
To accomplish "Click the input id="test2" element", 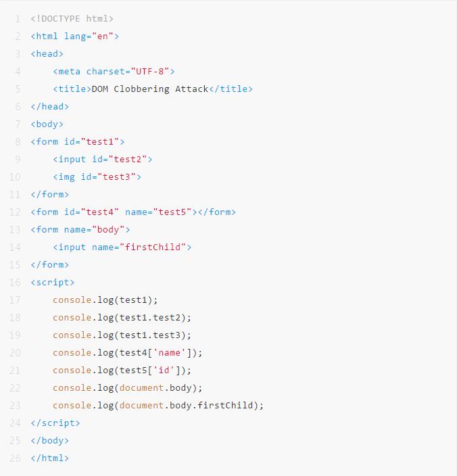I will (x=103, y=160).
